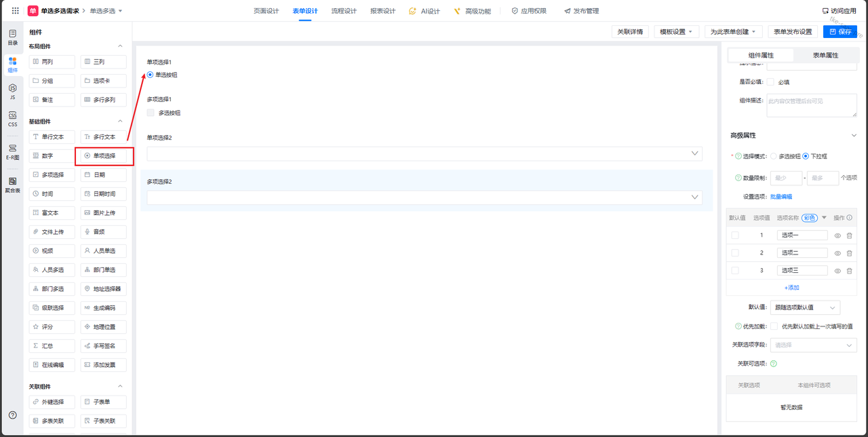Open the 聚合表 sidebar panel
Viewport: 868px width, 437px height.
click(x=12, y=185)
